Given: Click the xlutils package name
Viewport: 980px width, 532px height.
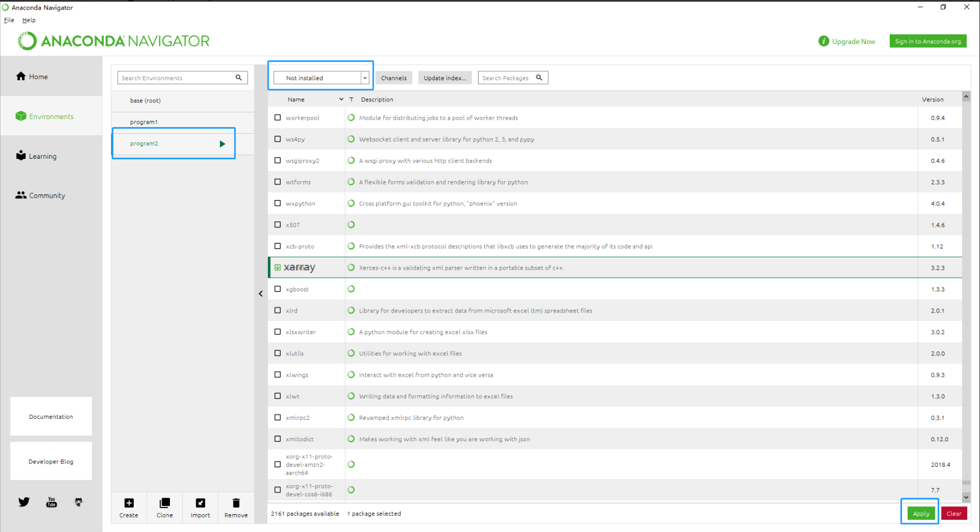Looking at the screenshot, I should (295, 353).
